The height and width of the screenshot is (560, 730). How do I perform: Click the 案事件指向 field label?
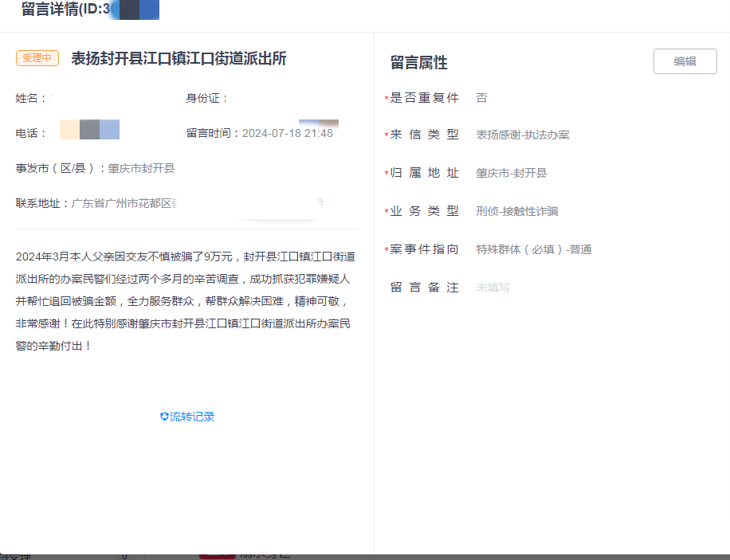[x=424, y=249]
